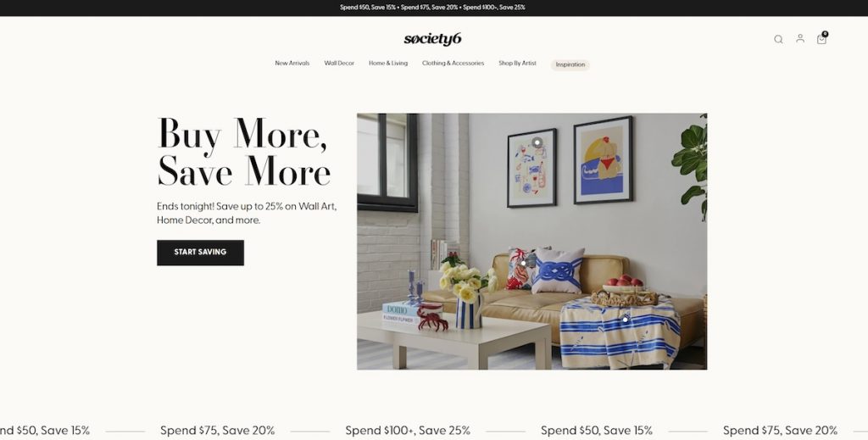Click the START SAVING button
Image resolution: width=868 pixels, height=440 pixels.
(x=200, y=253)
